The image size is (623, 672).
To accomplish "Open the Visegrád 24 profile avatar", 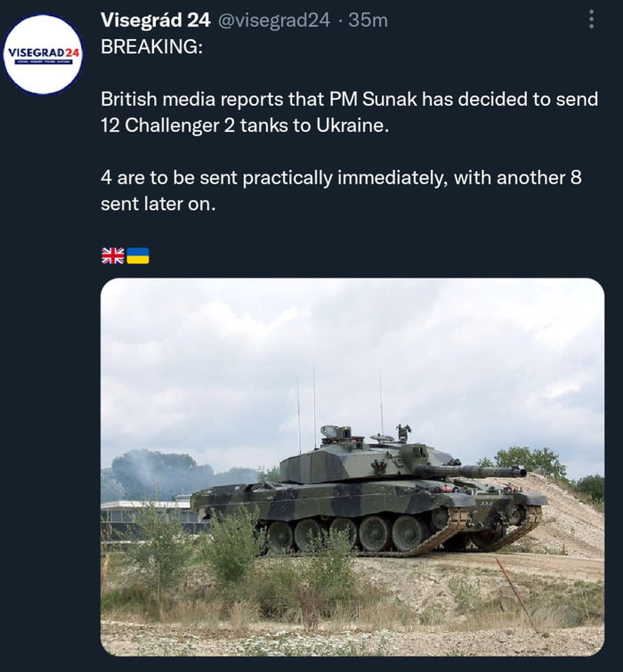I will (44, 54).
